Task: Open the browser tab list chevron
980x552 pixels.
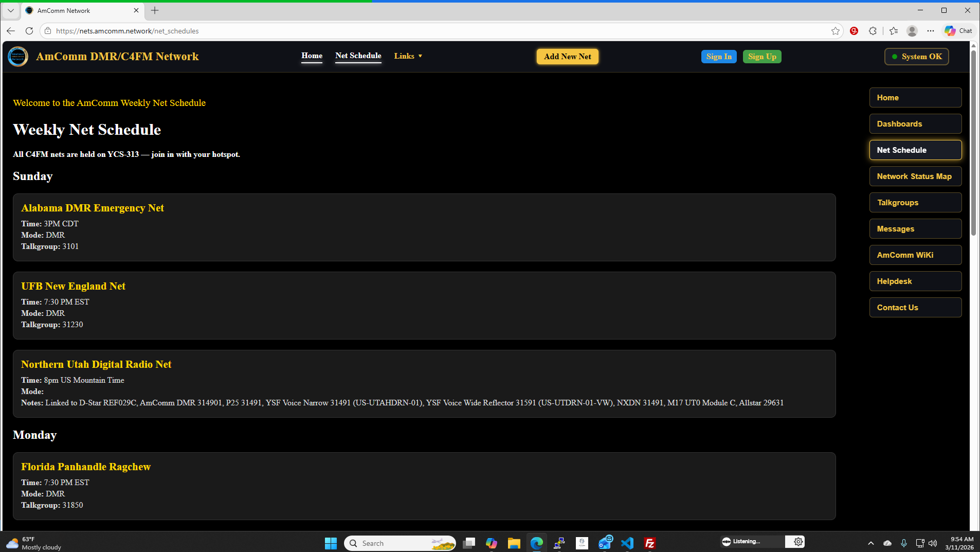Action: [x=10, y=10]
